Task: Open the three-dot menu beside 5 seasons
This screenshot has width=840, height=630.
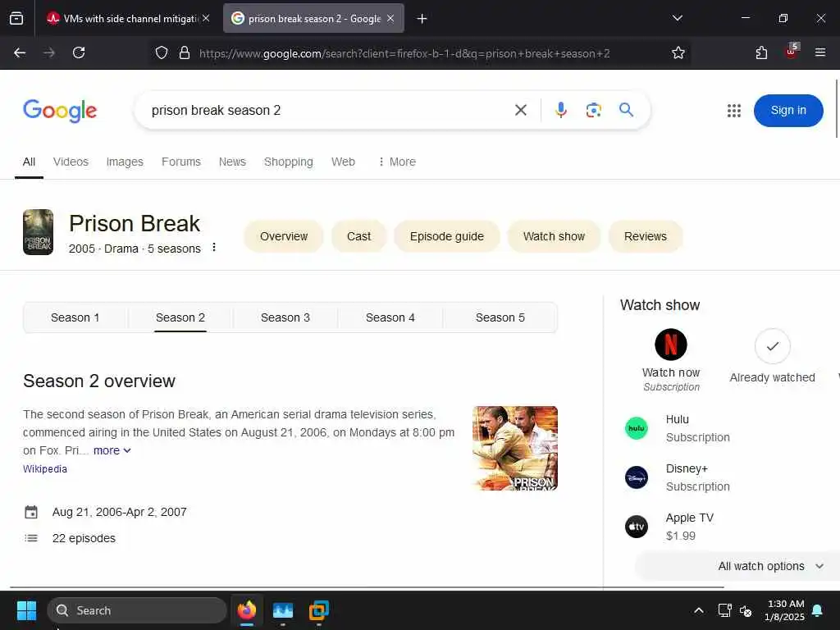Action: click(214, 247)
